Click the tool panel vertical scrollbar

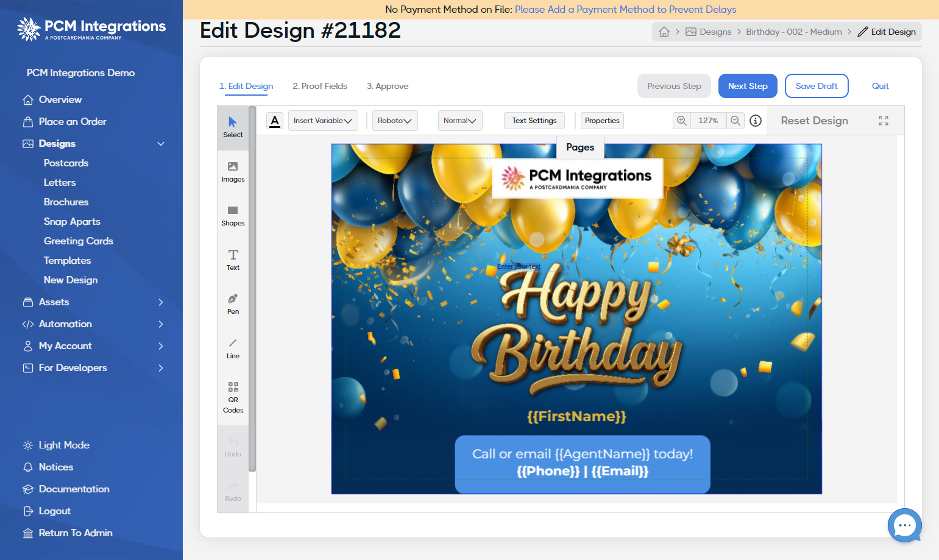252,289
